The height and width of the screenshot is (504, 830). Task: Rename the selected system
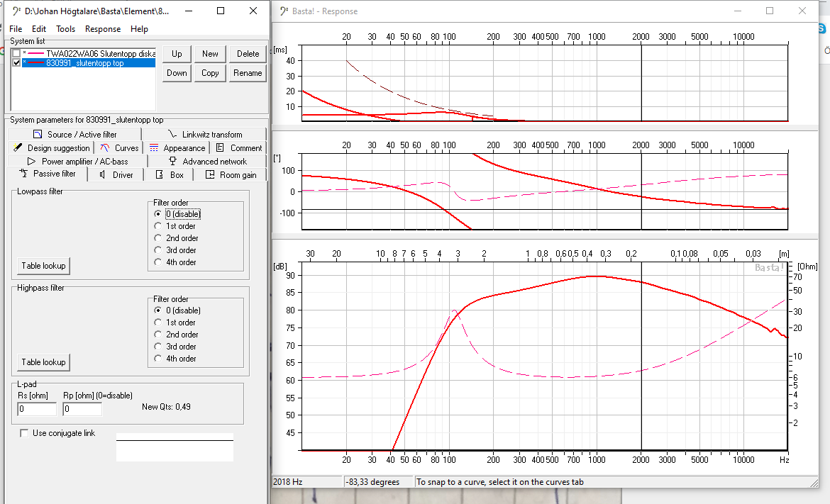[x=248, y=73]
